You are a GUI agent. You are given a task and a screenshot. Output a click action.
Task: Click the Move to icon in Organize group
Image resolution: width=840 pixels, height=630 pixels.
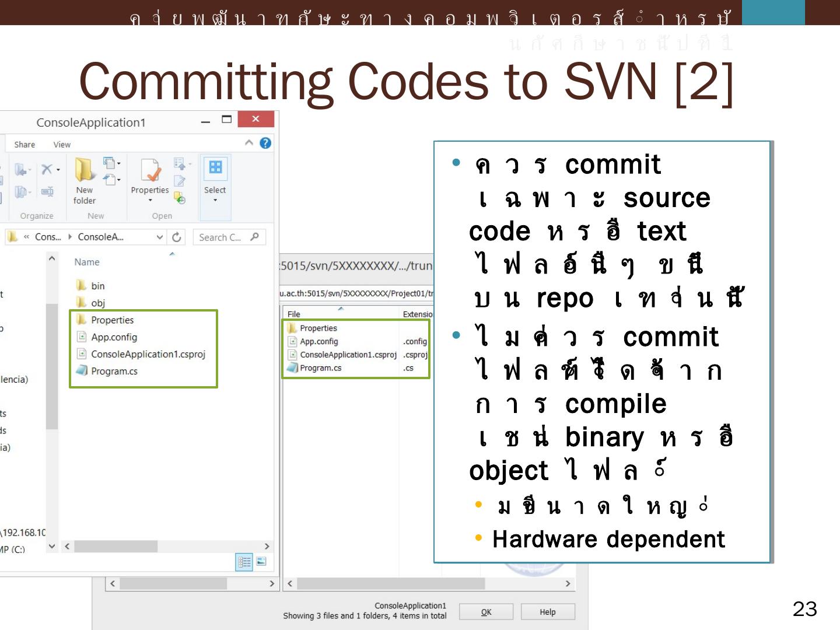[x=22, y=170]
